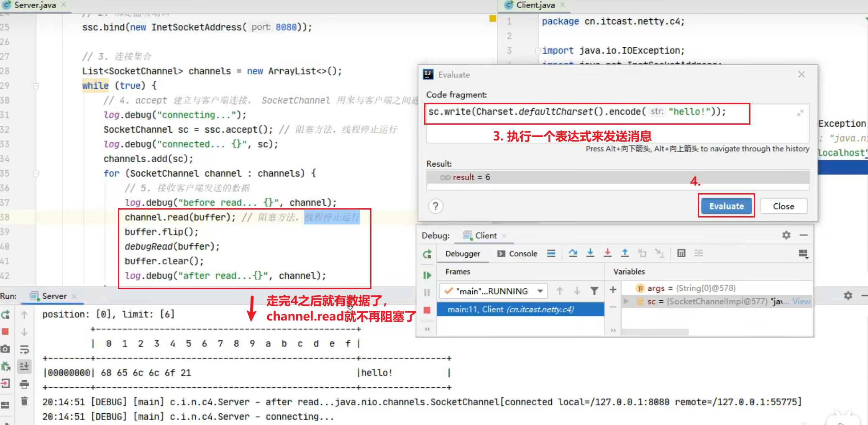Pause program in Debug panel
The height and width of the screenshot is (425, 868).
tap(427, 292)
